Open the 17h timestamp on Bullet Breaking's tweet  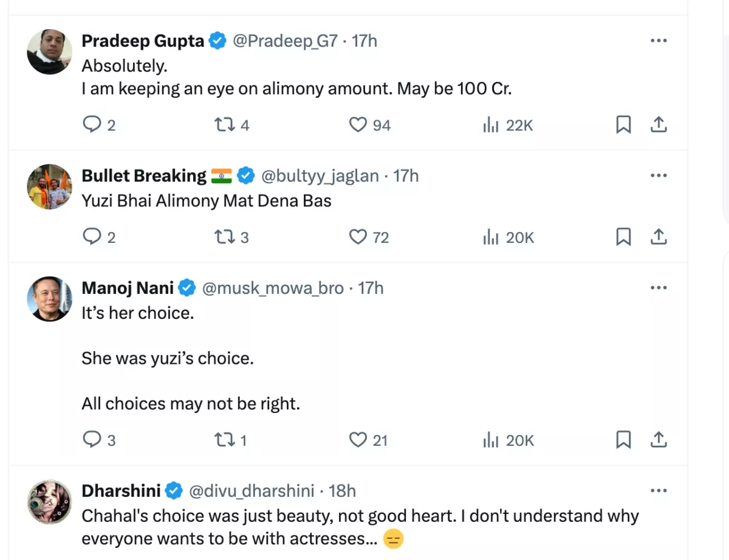click(406, 176)
